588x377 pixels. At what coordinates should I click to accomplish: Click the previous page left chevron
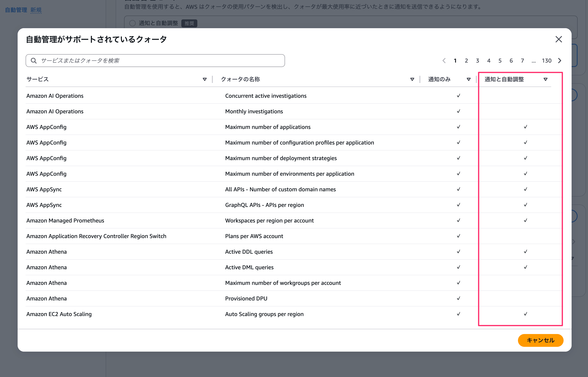pos(444,60)
